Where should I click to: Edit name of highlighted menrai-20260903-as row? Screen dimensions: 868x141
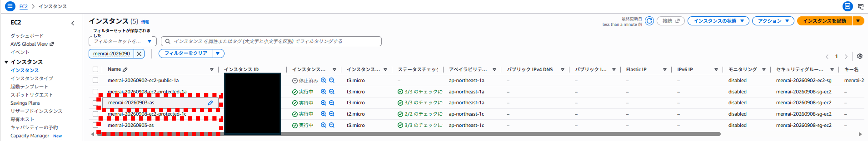click(x=210, y=103)
